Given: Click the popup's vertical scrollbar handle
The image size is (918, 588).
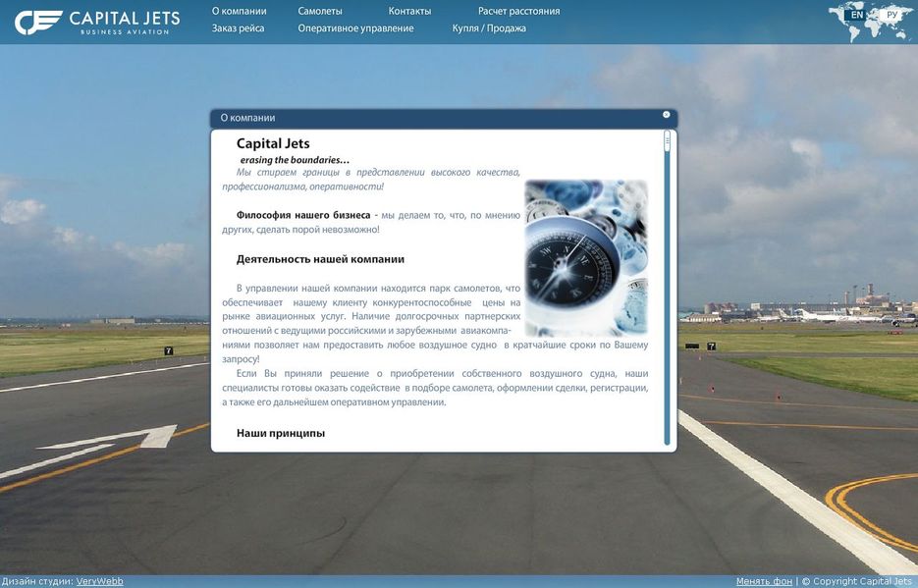Looking at the screenshot, I should (668, 141).
